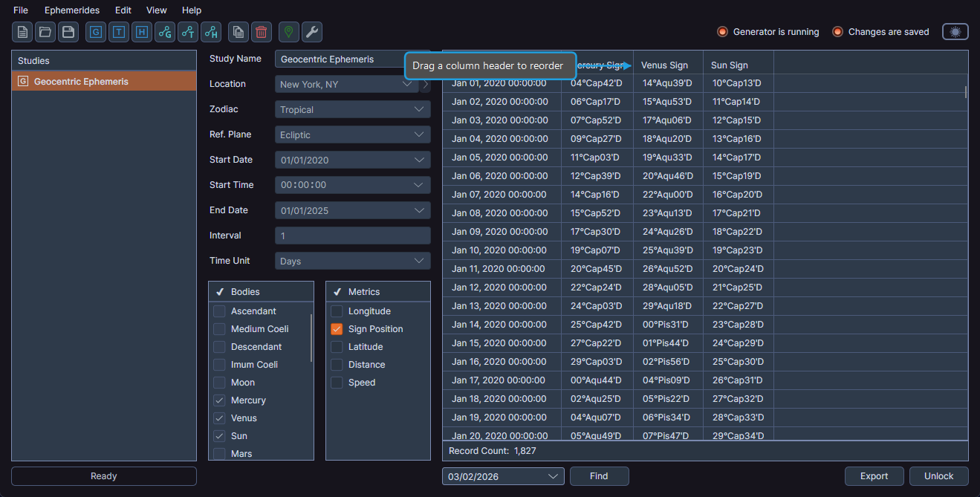Open settings via the wrench icon
This screenshot has width=980, height=497.
[x=311, y=32]
